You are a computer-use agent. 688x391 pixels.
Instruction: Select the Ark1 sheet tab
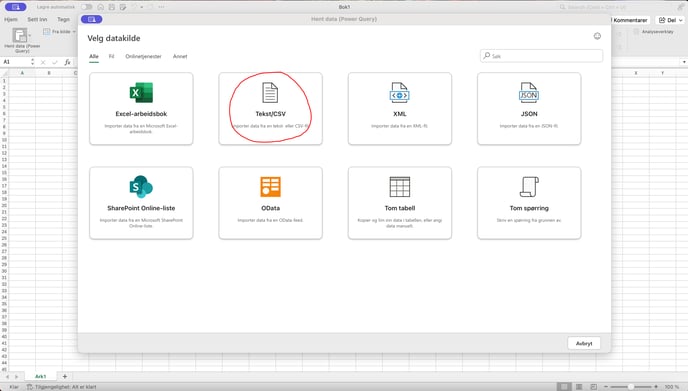(x=40, y=377)
